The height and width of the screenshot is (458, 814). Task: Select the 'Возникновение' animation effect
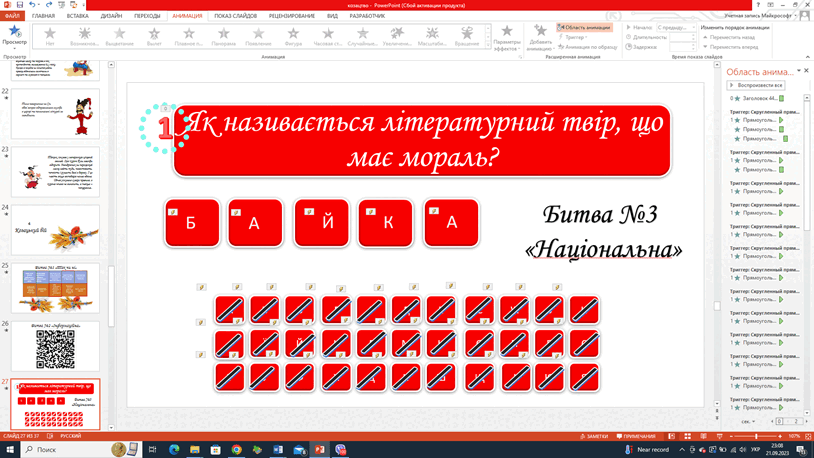point(85,36)
